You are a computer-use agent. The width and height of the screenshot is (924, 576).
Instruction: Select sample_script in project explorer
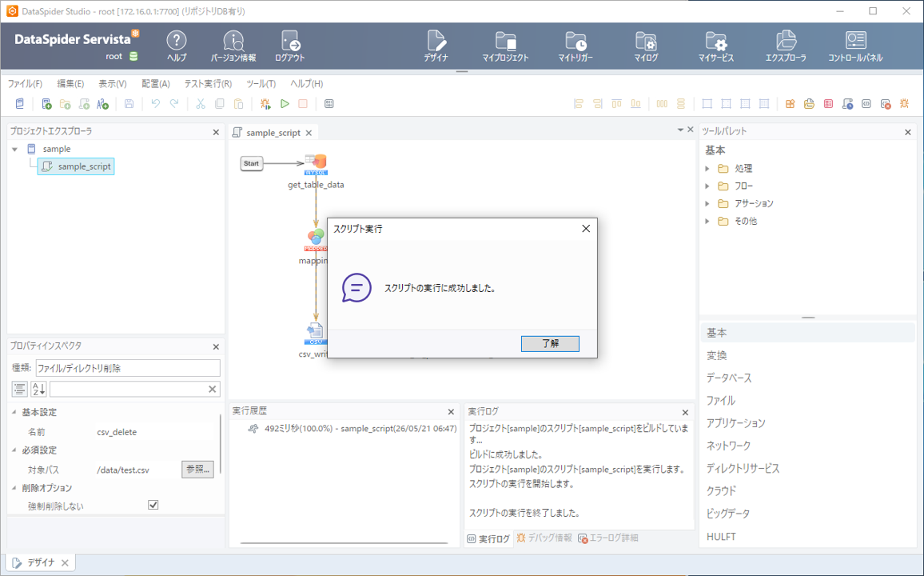[76, 167]
